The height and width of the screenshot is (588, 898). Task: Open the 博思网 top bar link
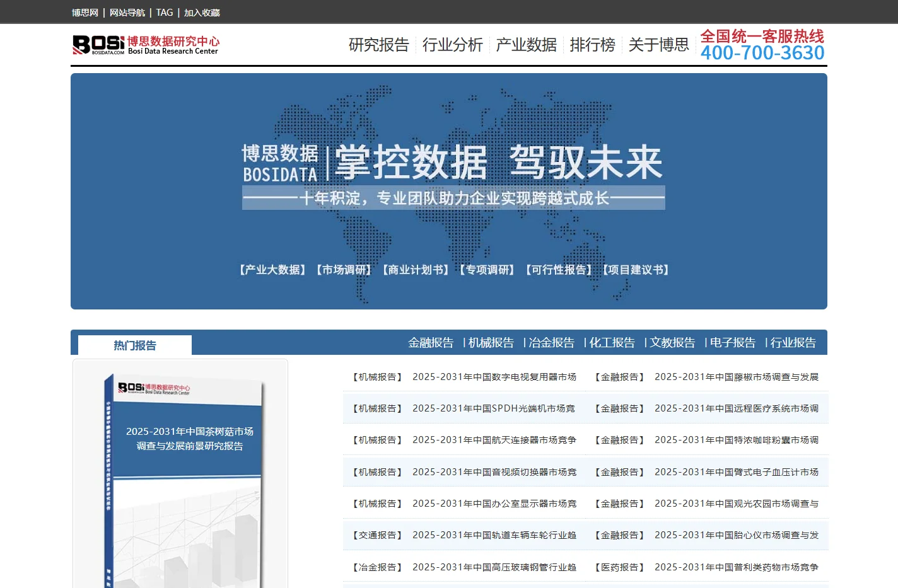click(x=85, y=13)
